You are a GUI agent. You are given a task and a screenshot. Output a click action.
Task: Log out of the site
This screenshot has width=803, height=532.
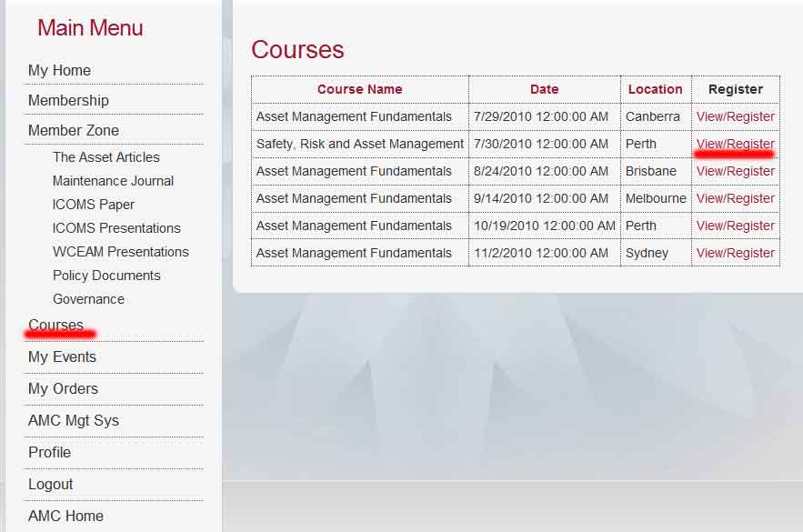click(x=50, y=484)
